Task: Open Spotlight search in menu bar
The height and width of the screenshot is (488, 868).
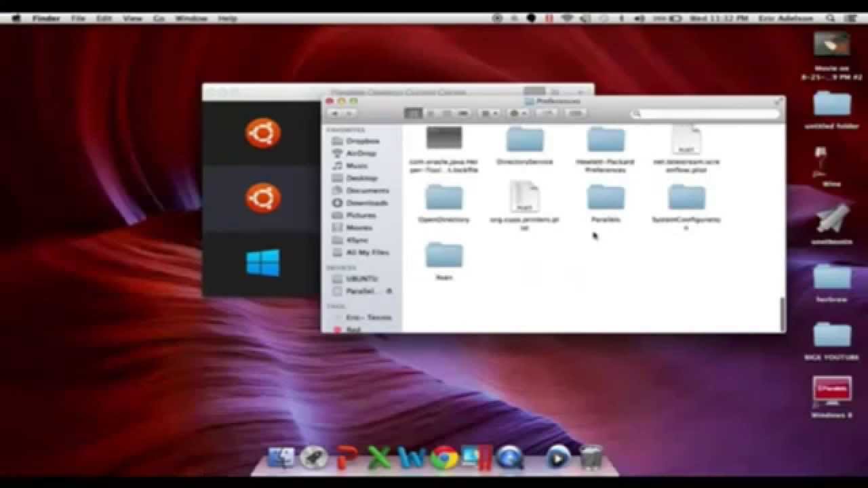Action: pos(830,18)
